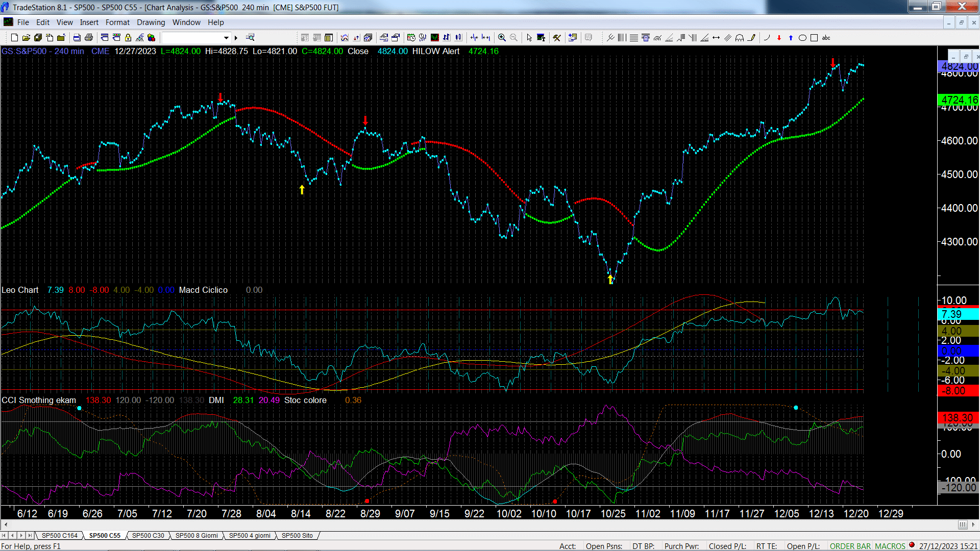Click the CCI Smothing ekam label
Viewport: 980px width, 551px height.
39,400
